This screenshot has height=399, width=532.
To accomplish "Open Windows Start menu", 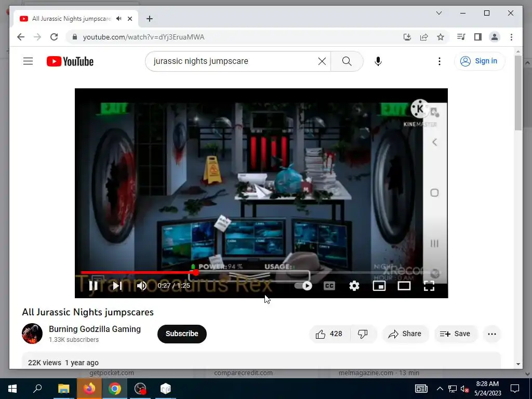I will pos(12,389).
